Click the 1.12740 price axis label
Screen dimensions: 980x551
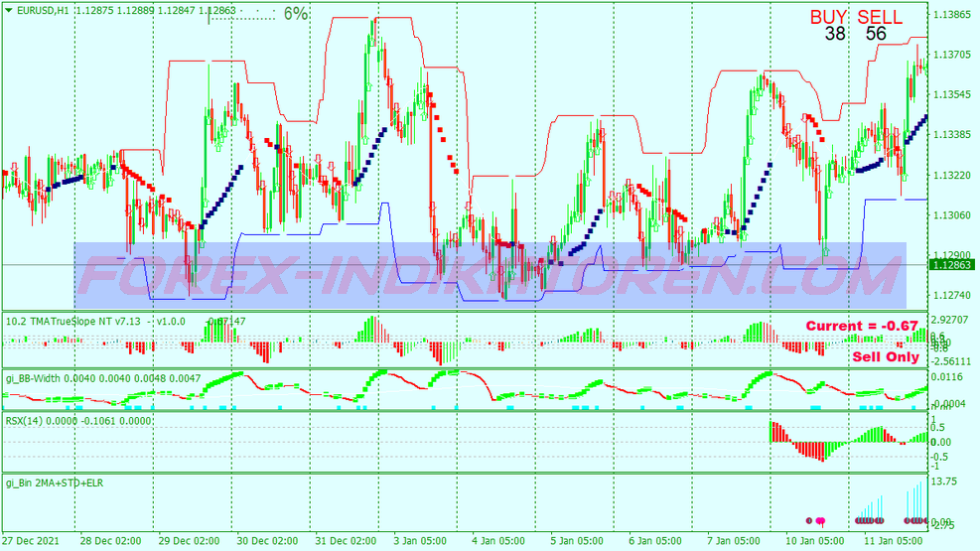pos(952,295)
